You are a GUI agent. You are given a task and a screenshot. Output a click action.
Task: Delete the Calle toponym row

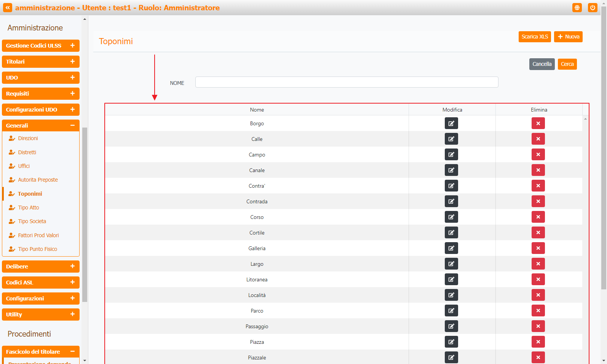coord(538,139)
